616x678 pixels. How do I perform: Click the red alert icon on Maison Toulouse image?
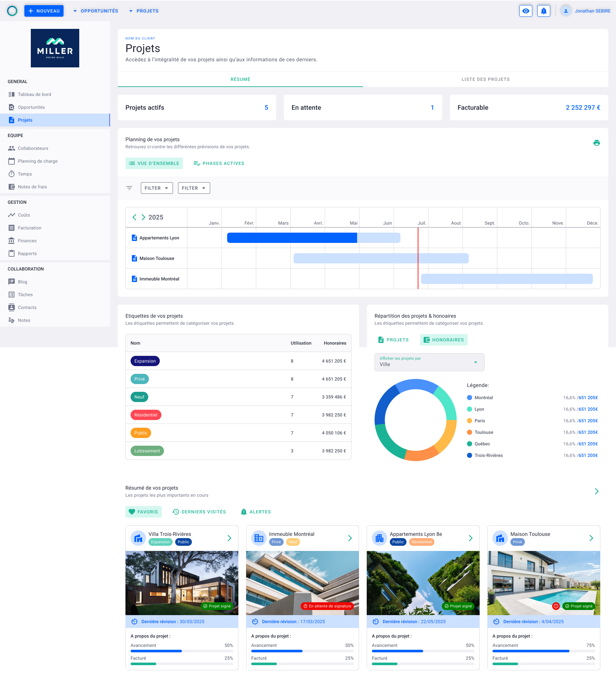tap(556, 606)
